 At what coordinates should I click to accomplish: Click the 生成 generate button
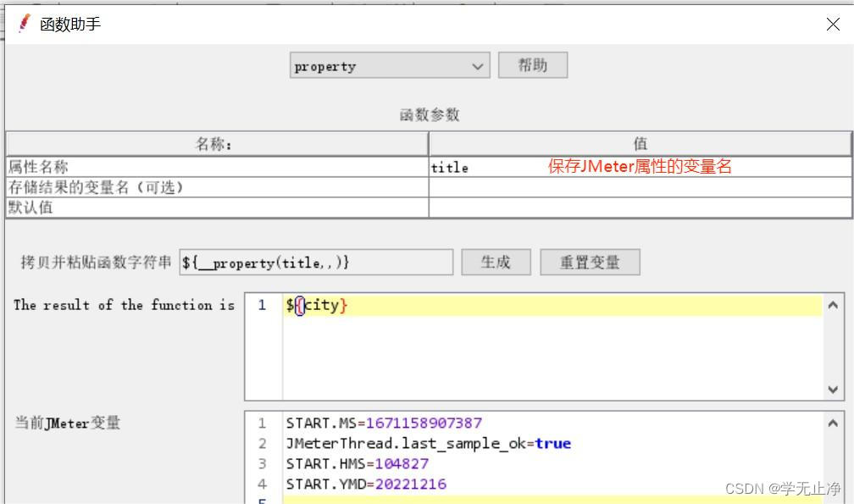[496, 263]
